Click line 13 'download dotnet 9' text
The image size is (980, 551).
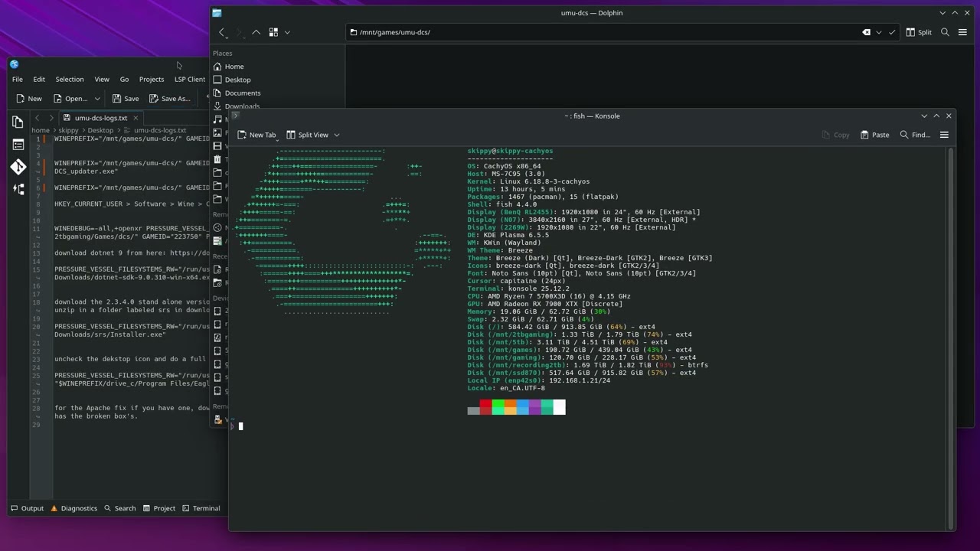tap(131, 253)
